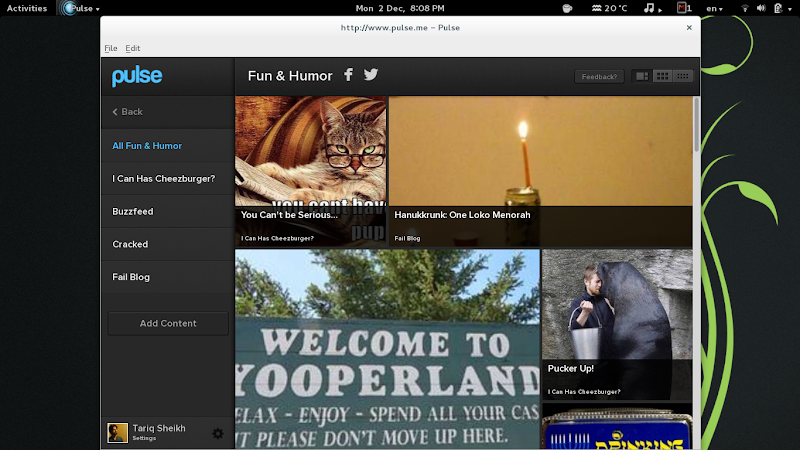Screen dimensions: 800x450
Task: Open the Gmail notifier indicator
Action: pos(684,8)
